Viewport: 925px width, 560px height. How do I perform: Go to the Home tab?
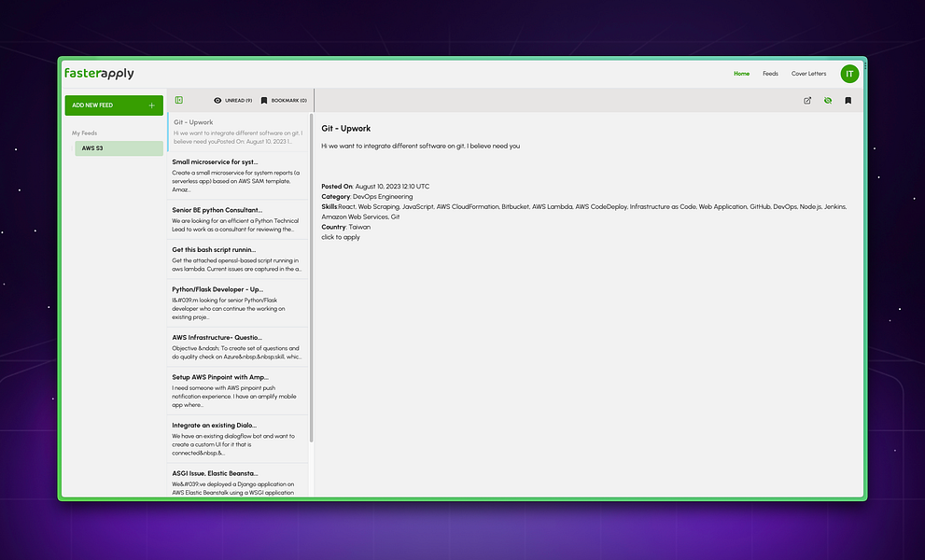coord(741,74)
